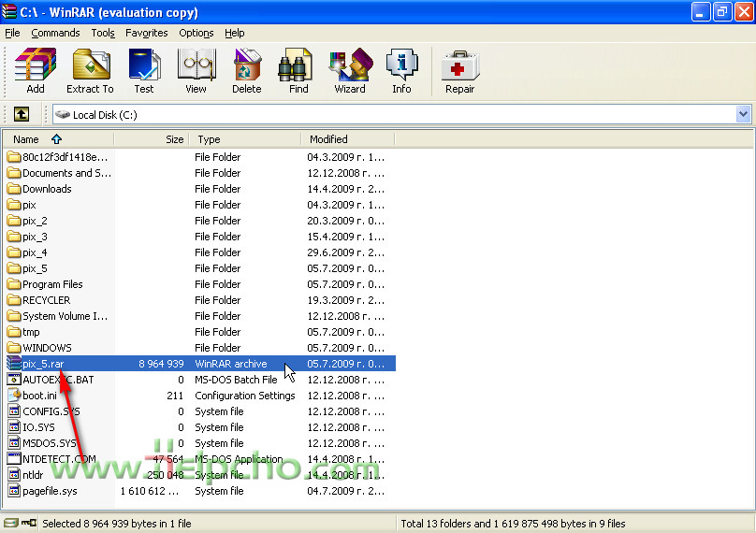This screenshot has width=756, height=533.
Task: Open the Info toolbar icon
Action: (x=401, y=65)
